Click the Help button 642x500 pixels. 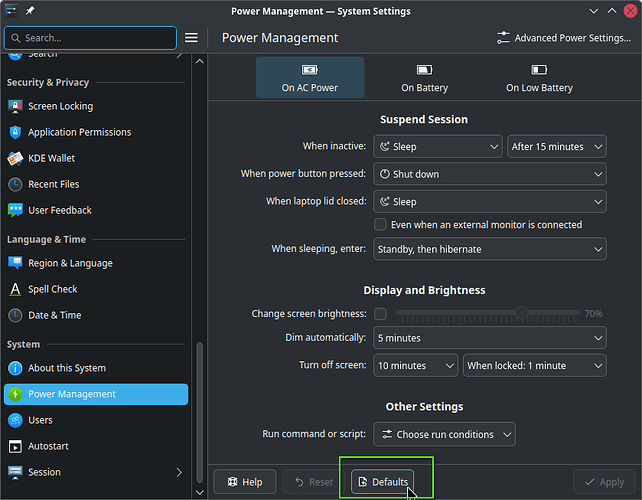[x=245, y=482]
